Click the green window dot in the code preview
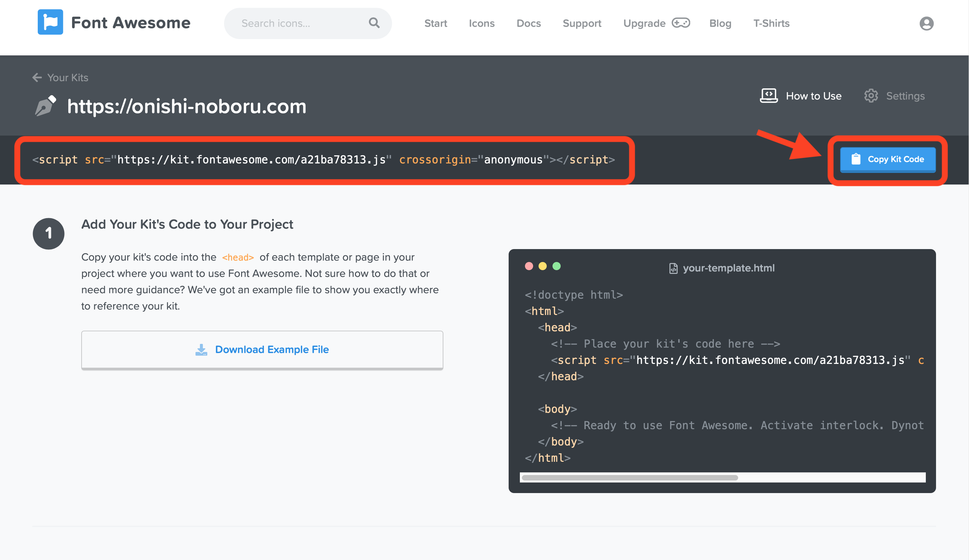 pyautogui.click(x=556, y=266)
